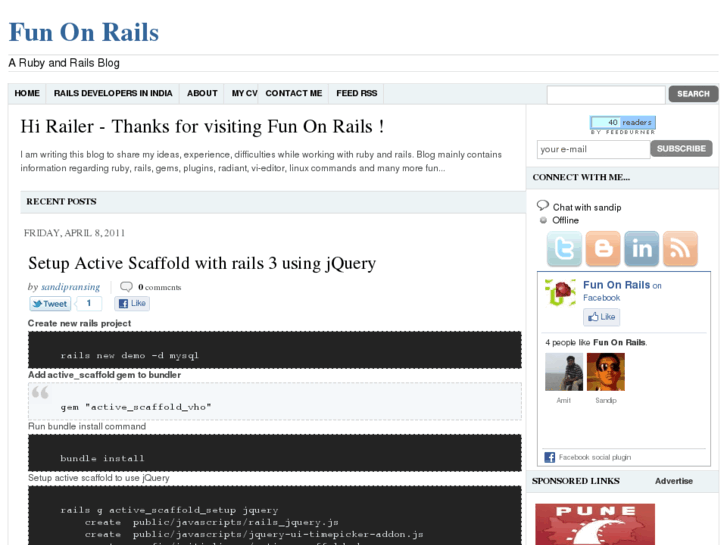Viewport: 727px width, 545px height.
Task: Click the Hi Railer welcome heading
Action: 202,126
